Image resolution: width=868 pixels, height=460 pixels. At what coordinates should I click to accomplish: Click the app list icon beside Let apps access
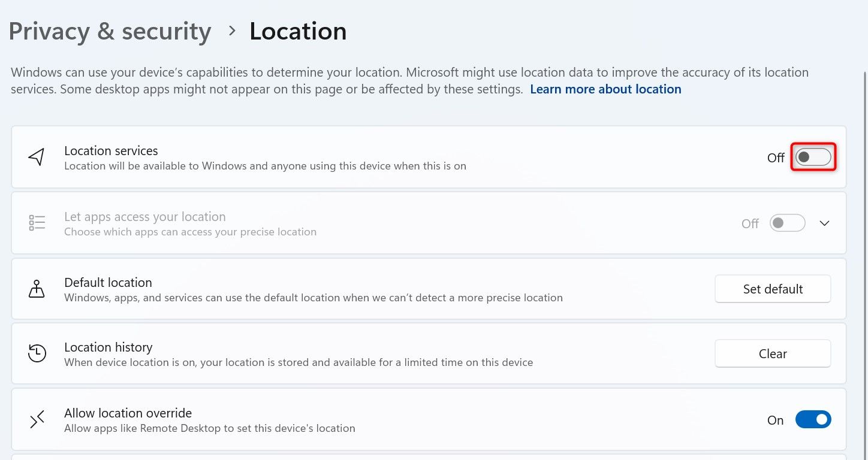[37, 223]
